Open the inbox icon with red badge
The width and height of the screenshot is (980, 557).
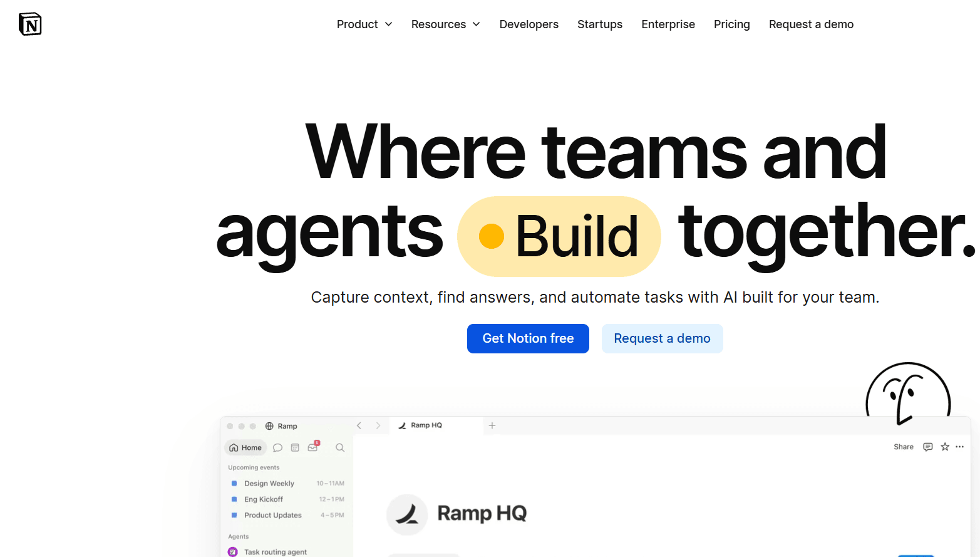coord(313,447)
